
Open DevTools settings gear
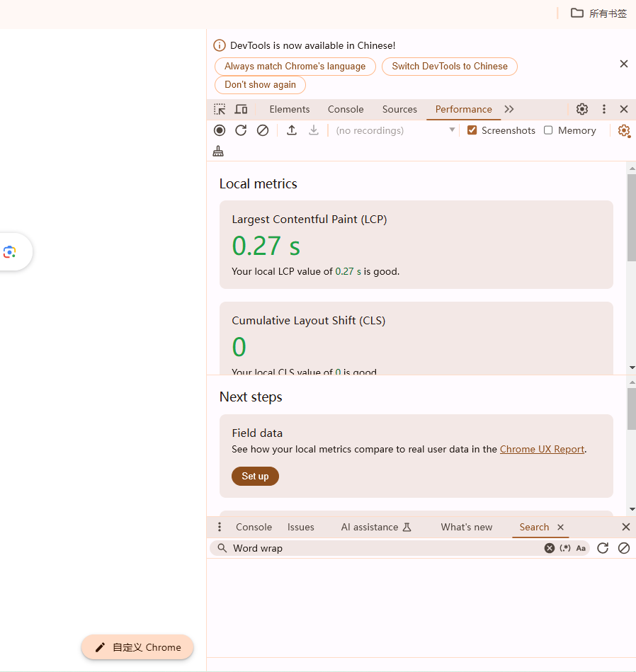point(582,109)
